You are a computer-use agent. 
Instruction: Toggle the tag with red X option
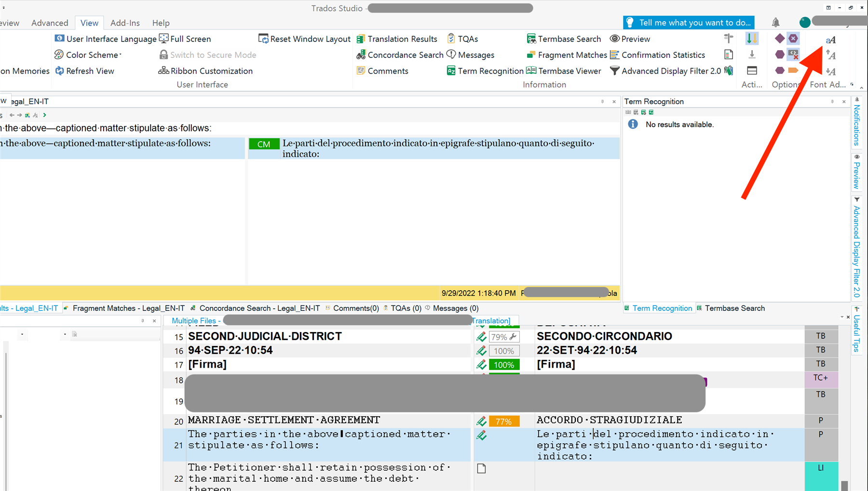[x=793, y=54]
